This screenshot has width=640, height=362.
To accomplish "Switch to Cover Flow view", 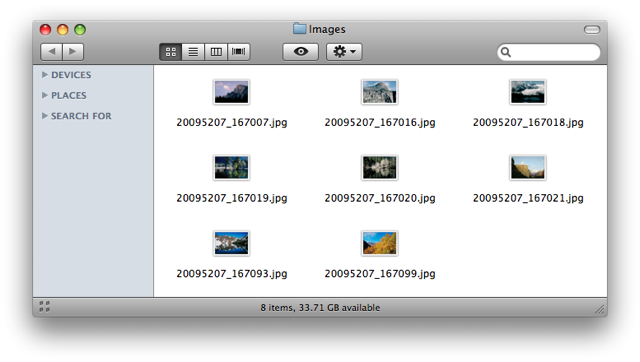I will click(x=239, y=52).
